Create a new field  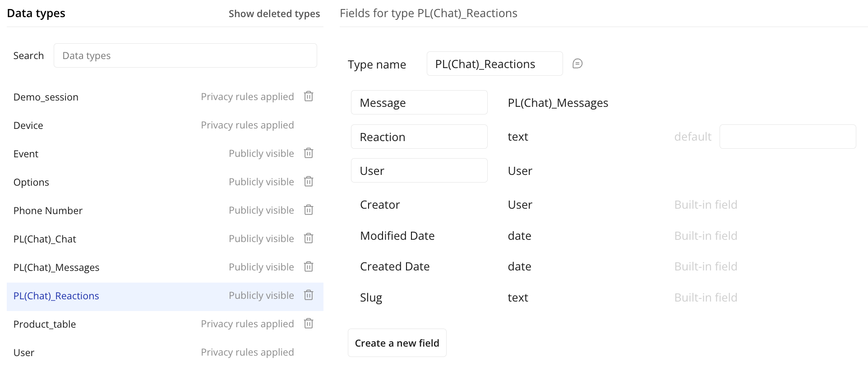[397, 343]
